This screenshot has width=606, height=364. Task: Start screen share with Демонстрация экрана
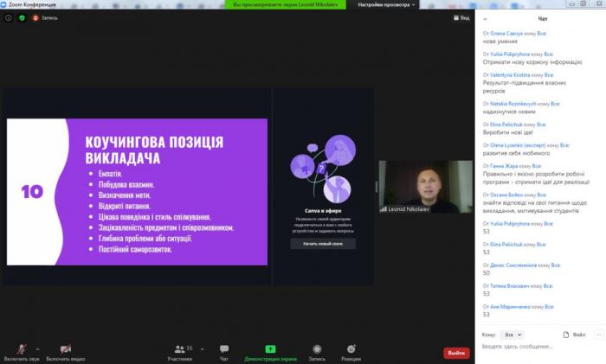pos(270,349)
